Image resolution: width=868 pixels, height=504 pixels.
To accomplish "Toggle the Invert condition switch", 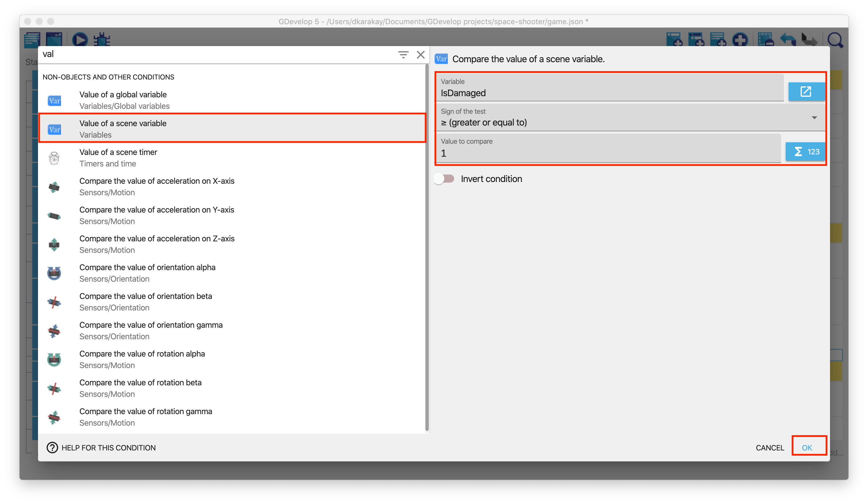I will point(444,179).
